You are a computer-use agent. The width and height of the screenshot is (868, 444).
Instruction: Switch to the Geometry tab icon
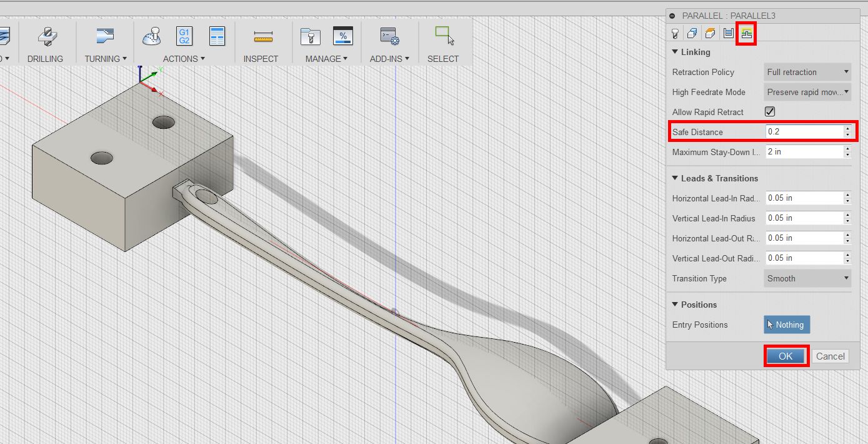692,33
